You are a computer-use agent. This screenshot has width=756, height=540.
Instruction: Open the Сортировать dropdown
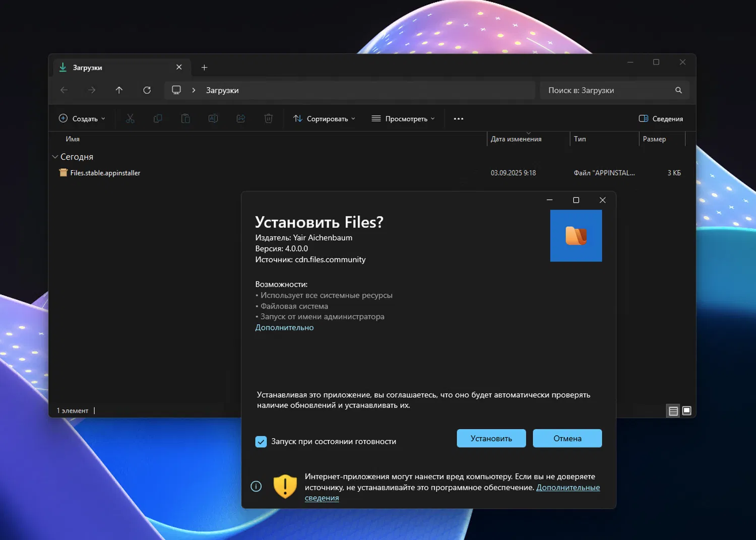pyautogui.click(x=325, y=119)
